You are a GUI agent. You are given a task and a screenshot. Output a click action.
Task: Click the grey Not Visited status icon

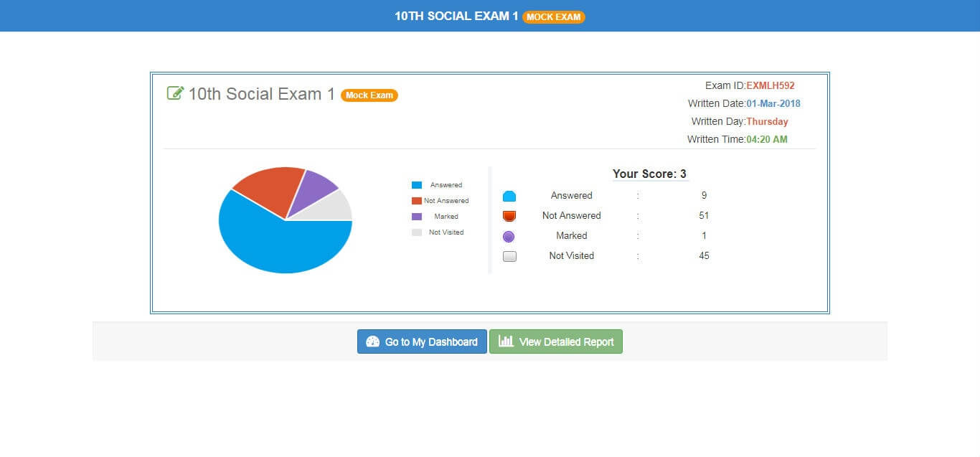pos(509,256)
